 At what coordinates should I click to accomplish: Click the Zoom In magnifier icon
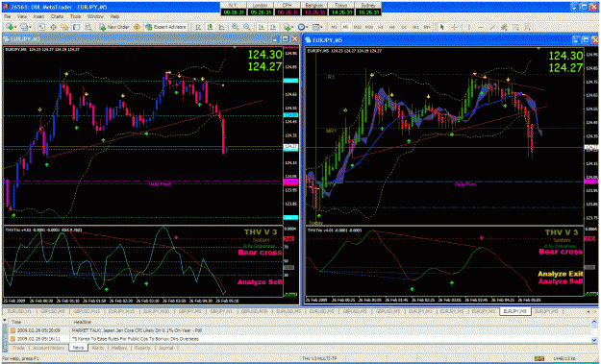point(235,27)
